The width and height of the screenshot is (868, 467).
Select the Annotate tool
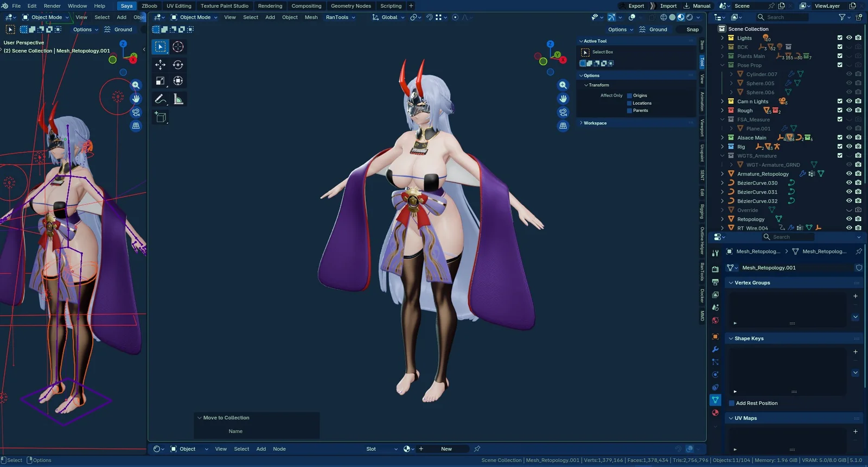click(160, 99)
